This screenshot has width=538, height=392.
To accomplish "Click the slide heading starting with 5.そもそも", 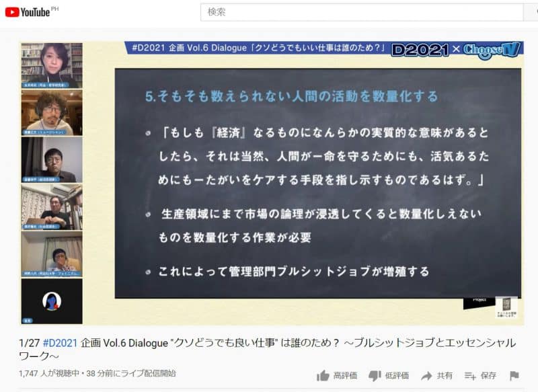I will point(291,96).
